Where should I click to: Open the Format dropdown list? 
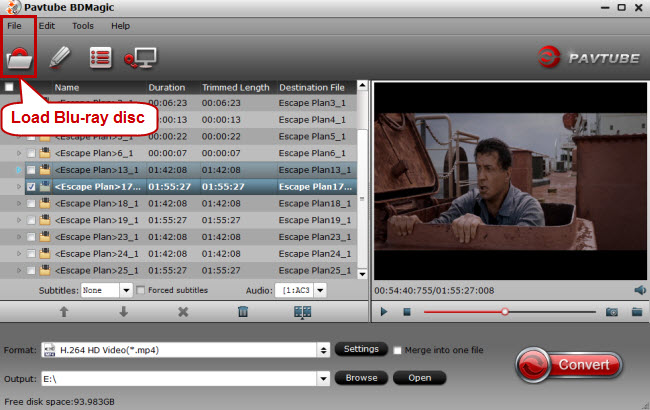(323, 350)
